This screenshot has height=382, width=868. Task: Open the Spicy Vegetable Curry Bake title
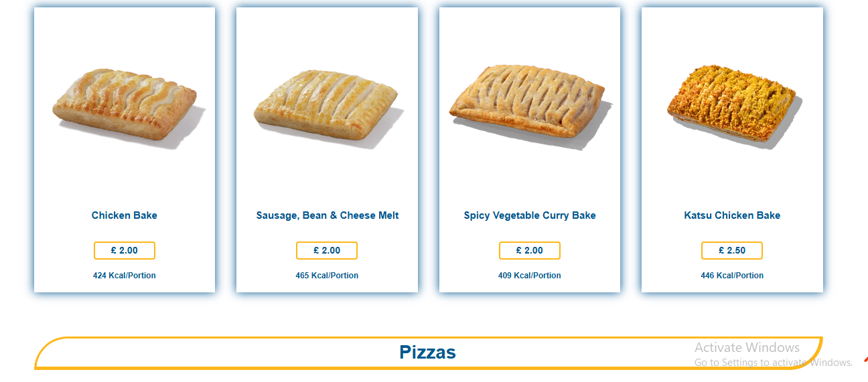pos(530,215)
